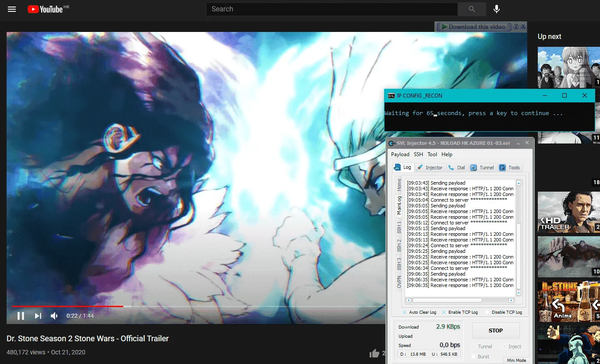Screen dimensions: 600x364
Task: Toggle the Enable TCP Log checkbox
Action: pyautogui.click(x=444, y=312)
